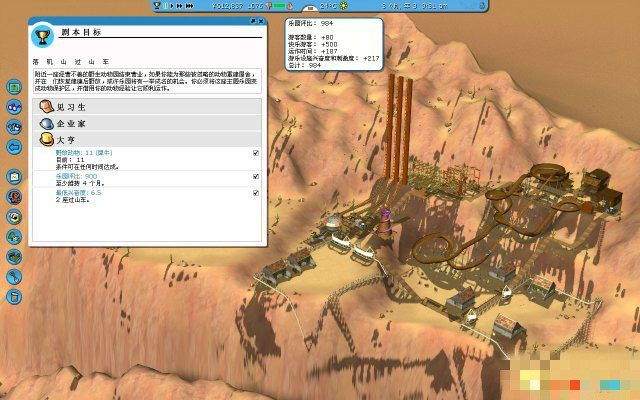Click the scenario description text box

click(147, 81)
